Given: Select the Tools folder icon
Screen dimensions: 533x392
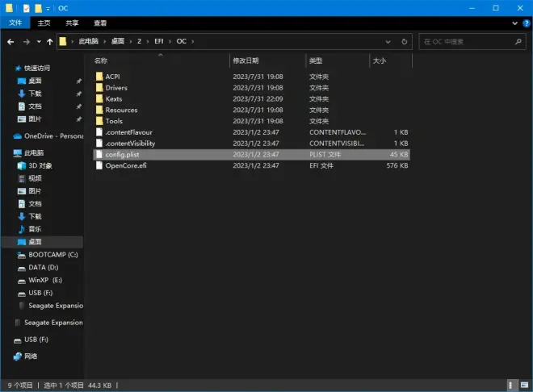Looking at the screenshot, I should coord(99,121).
